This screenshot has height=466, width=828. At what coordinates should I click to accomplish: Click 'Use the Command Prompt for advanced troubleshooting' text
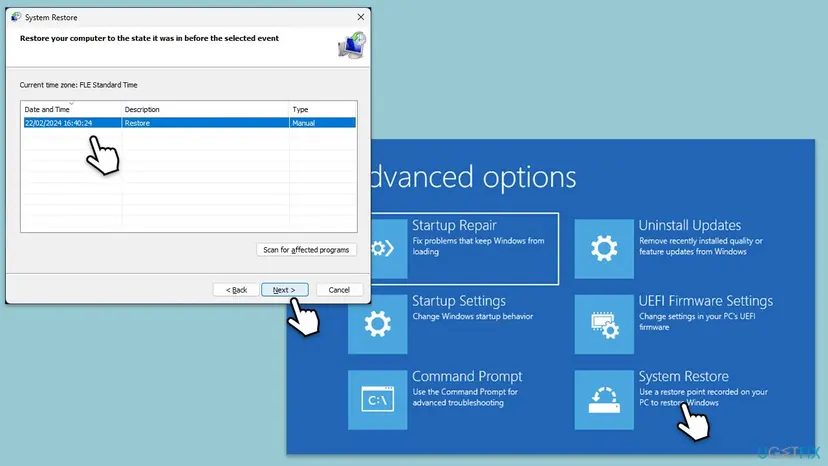point(465,397)
